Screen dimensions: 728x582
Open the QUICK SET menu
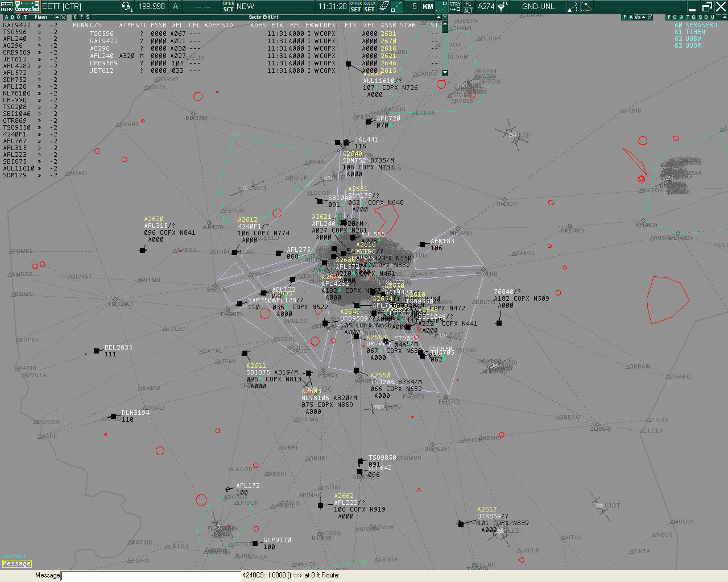[x=370, y=6]
